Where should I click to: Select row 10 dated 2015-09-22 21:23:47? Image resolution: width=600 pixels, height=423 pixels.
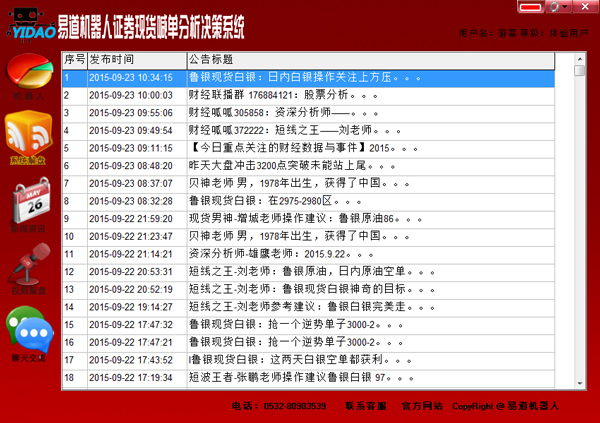(308, 237)
